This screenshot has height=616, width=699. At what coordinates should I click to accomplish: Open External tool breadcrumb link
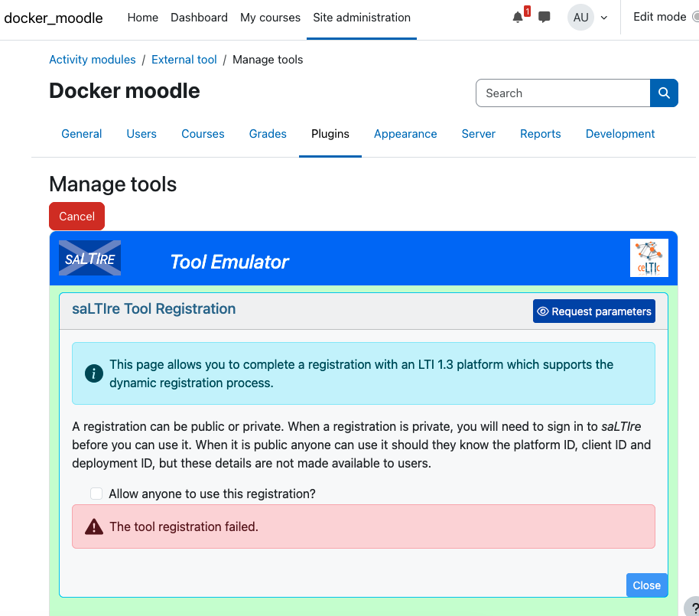[184, 60]
